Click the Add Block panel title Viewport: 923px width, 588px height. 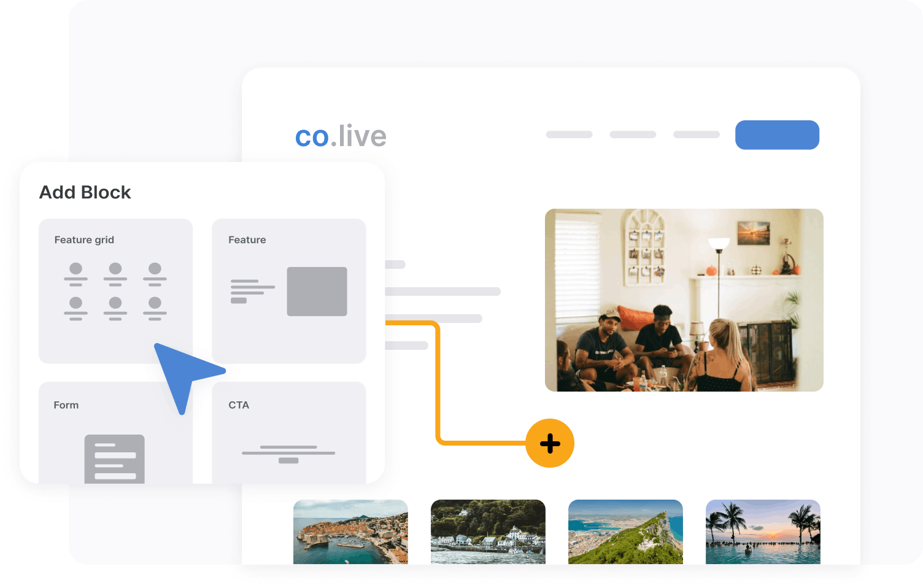click(85, 192)
